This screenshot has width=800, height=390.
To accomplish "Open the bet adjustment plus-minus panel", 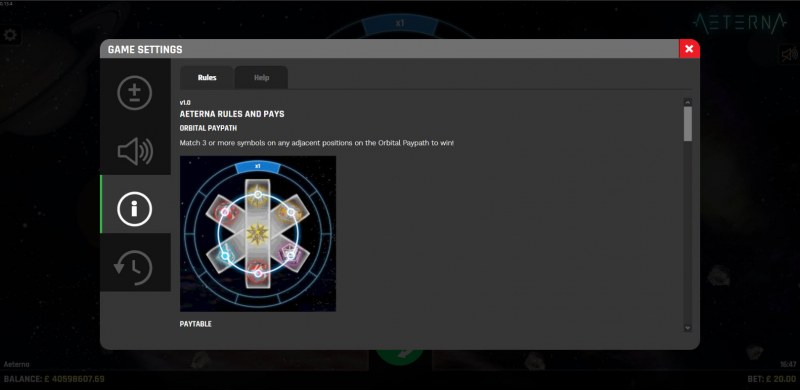I will coord(135,93).
